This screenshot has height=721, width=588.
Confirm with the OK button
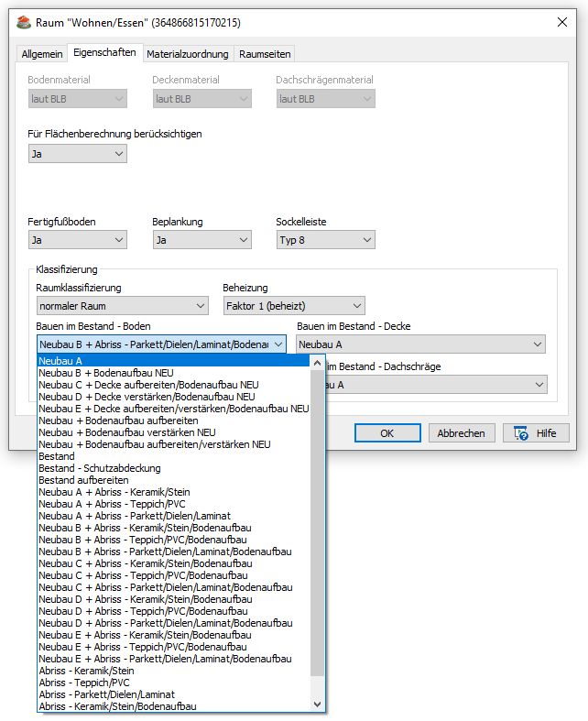click(387, 433)
